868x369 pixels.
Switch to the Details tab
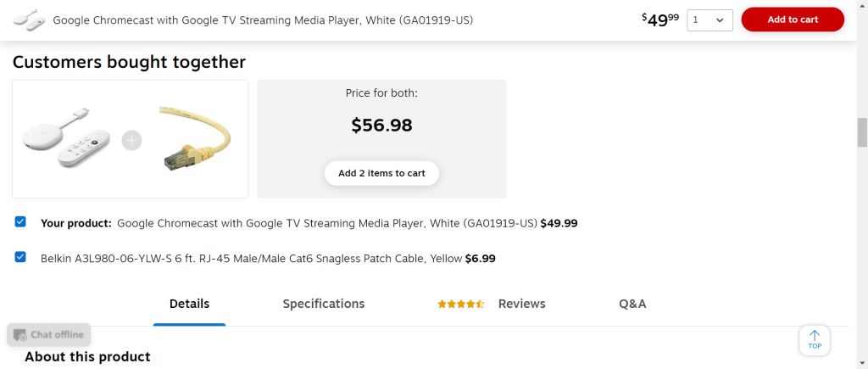(x=189, y=304)
